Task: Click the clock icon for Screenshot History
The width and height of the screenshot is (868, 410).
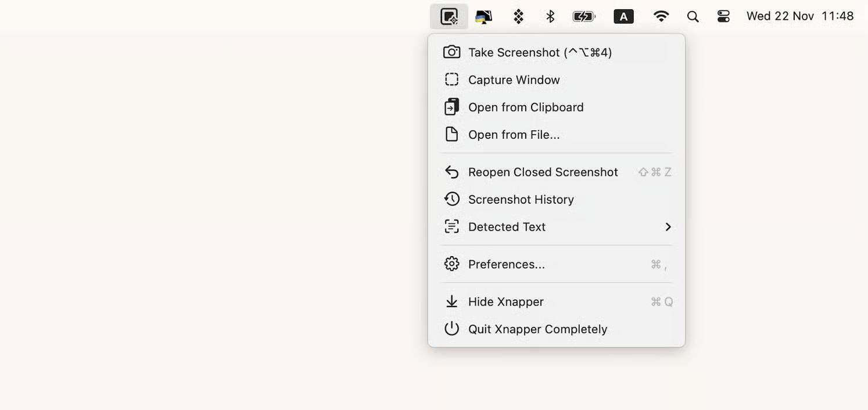Action: pos(451,199)
